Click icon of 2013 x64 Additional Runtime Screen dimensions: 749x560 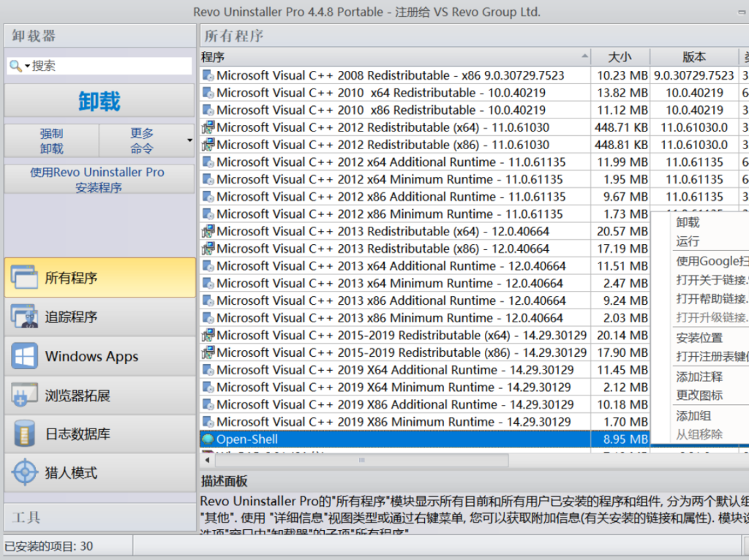(x=208, y=266)
